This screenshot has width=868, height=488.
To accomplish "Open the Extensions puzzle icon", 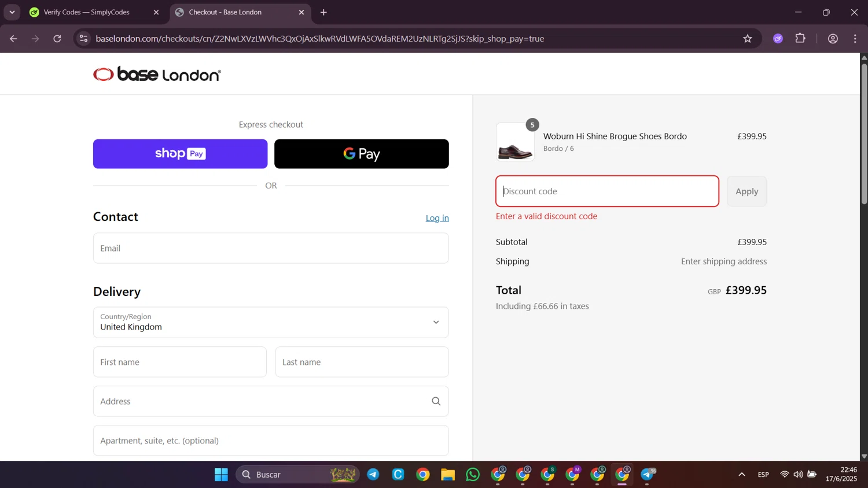I will 800,39.
